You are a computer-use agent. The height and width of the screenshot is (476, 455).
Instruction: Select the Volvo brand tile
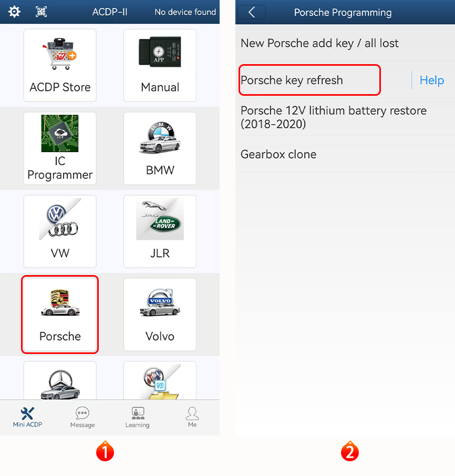[x=160, y=315]
